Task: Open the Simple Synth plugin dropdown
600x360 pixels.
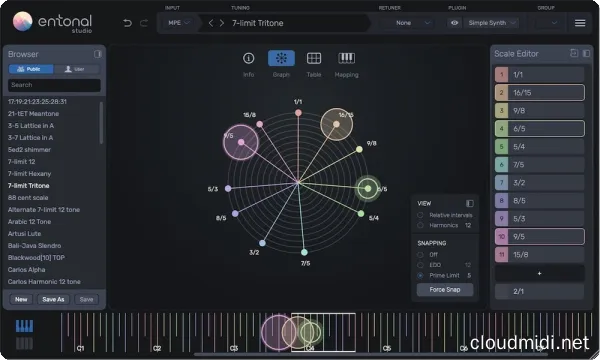Action: 492,23
